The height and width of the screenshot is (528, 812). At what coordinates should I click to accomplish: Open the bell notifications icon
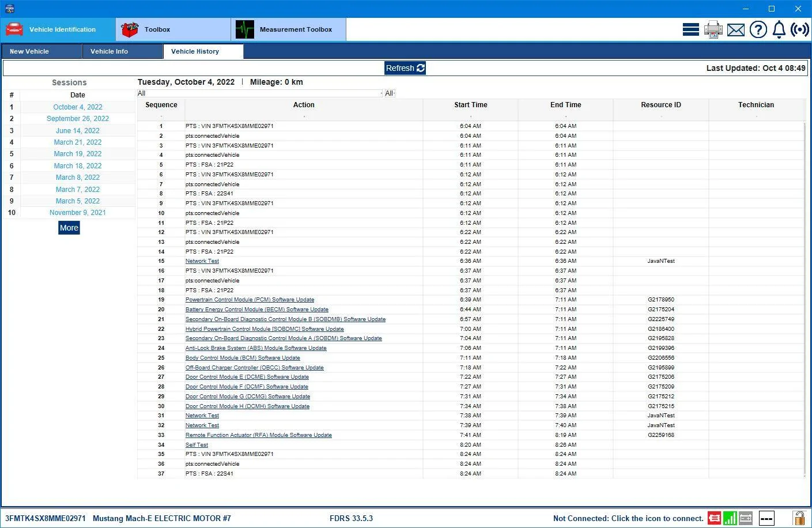coord(779,29)
